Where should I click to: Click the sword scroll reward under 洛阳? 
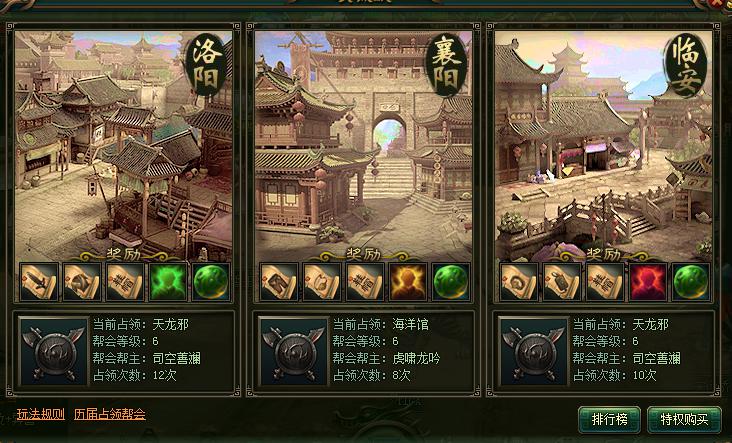pos(39,281)
